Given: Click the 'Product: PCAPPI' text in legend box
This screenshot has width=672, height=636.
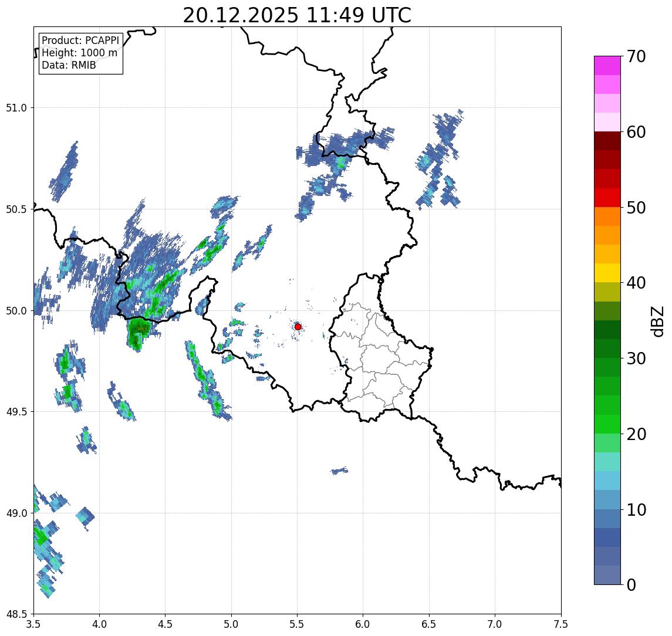Looking at the screenshot, I should [80, 40].
